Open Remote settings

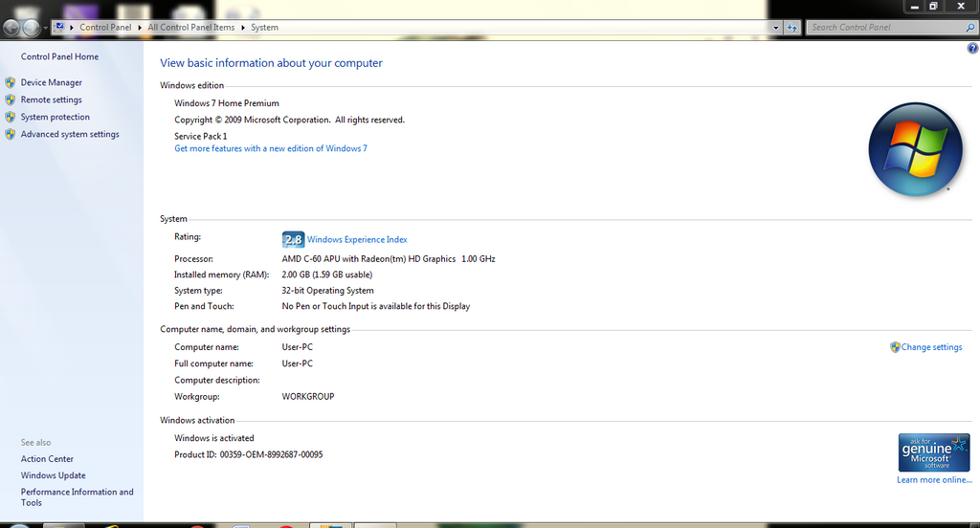coord(52,100)
